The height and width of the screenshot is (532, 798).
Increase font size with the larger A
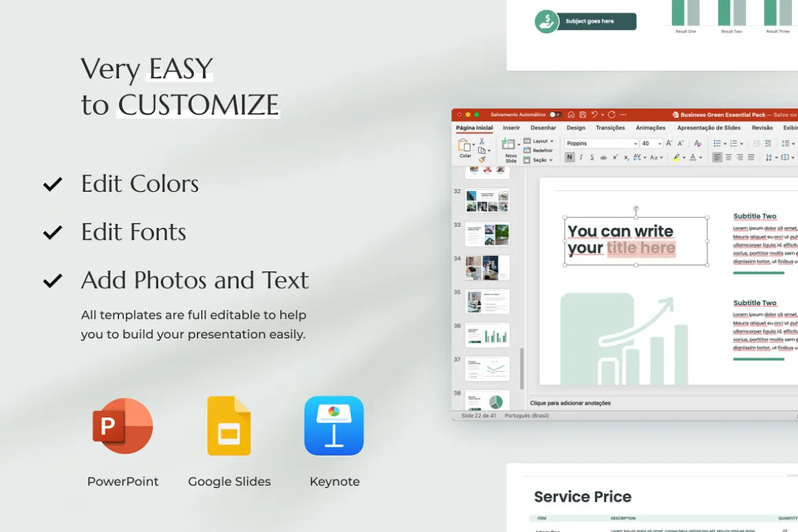[x=669, y=143]
